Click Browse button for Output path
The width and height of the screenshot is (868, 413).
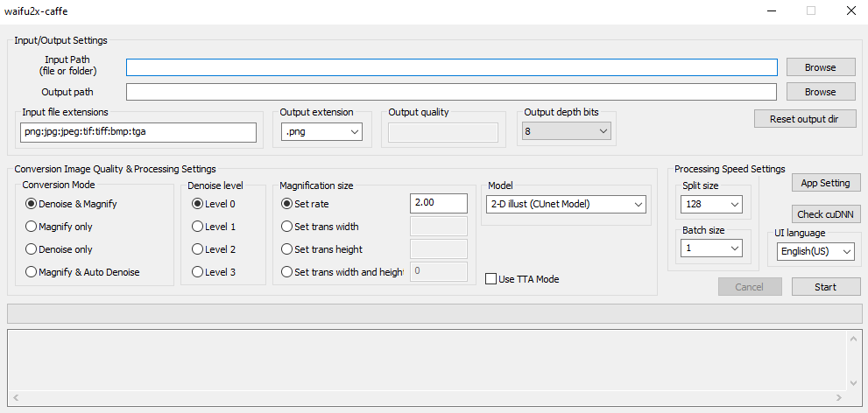point(821,92)
